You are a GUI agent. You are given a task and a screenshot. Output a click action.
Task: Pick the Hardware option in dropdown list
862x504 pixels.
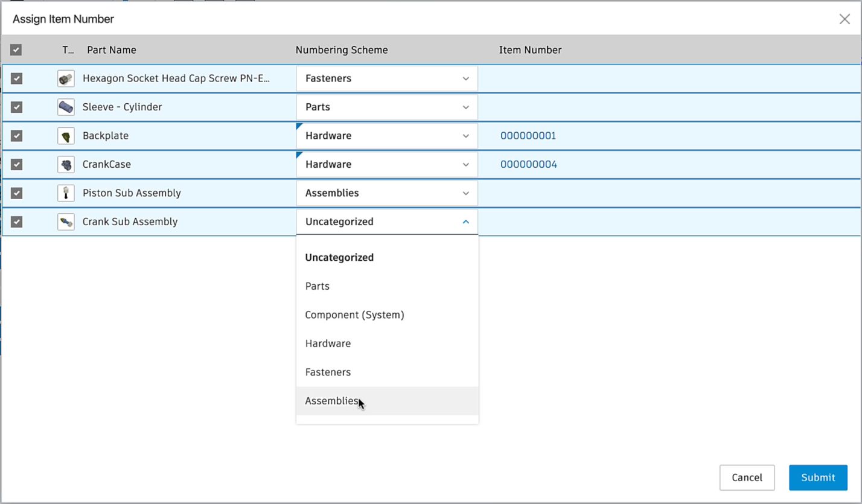pyautogui.click(x=328, y=343)
